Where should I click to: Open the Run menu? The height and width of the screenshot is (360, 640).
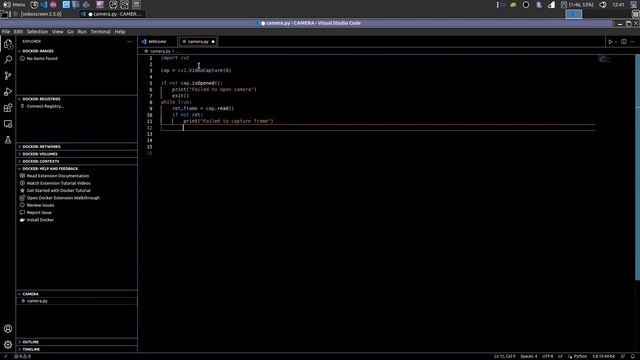(82, 31)
